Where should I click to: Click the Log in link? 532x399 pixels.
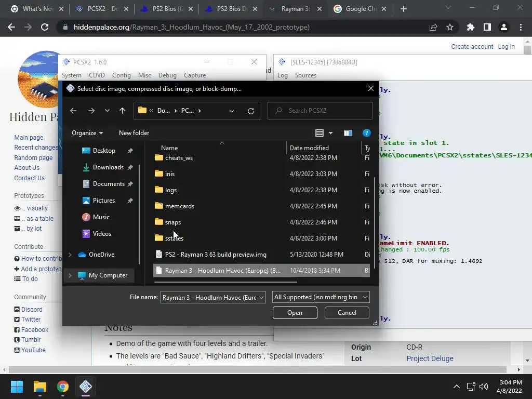[x=506, y=46]
